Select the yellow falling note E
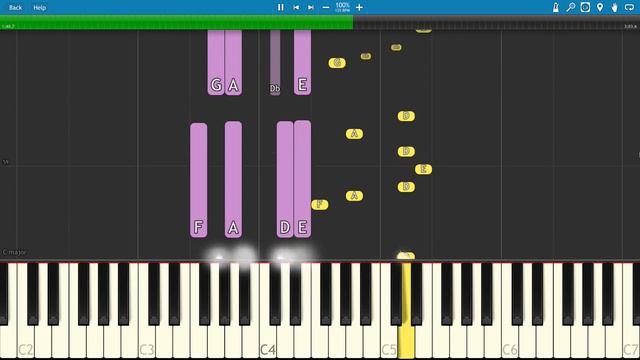 click(x=423, y=169)
